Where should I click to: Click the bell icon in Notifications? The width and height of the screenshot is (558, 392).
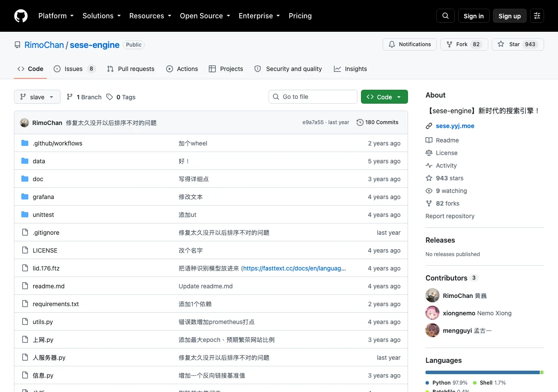(392, 44)
